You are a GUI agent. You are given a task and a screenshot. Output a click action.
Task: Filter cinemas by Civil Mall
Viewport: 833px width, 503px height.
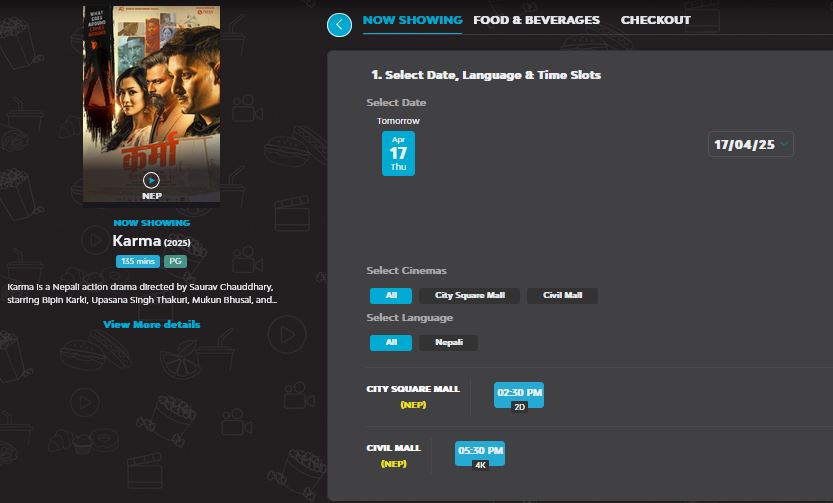pyautogui.click(x=562, y=296)
